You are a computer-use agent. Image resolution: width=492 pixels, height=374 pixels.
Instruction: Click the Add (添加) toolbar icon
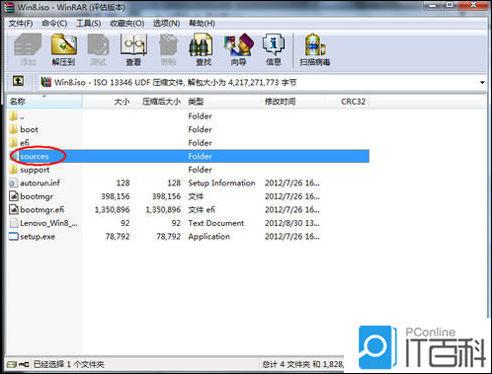coord(28,49)
